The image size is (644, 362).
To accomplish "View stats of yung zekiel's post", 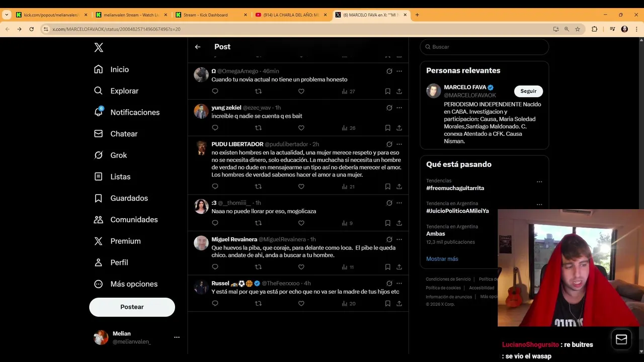I will pos(348,128).
